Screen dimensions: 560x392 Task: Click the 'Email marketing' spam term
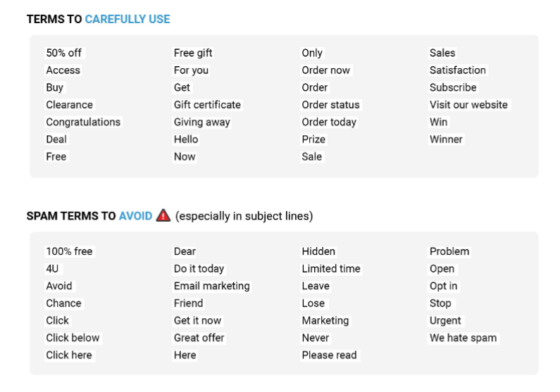tap(212, 286)
